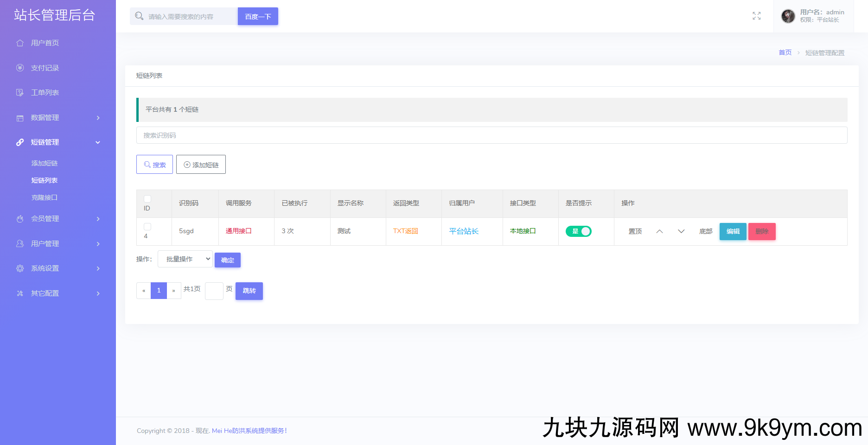The image size is (868, 445).
Task: Open 系统设置 via the gear icon
Action: (x=20, y=268)
